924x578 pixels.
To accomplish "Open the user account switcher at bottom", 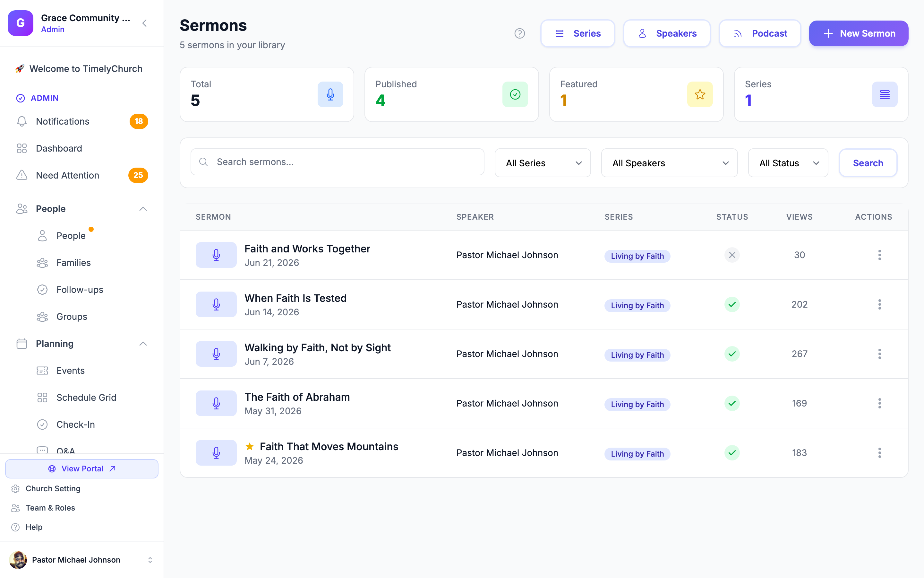I will (150, 560).
